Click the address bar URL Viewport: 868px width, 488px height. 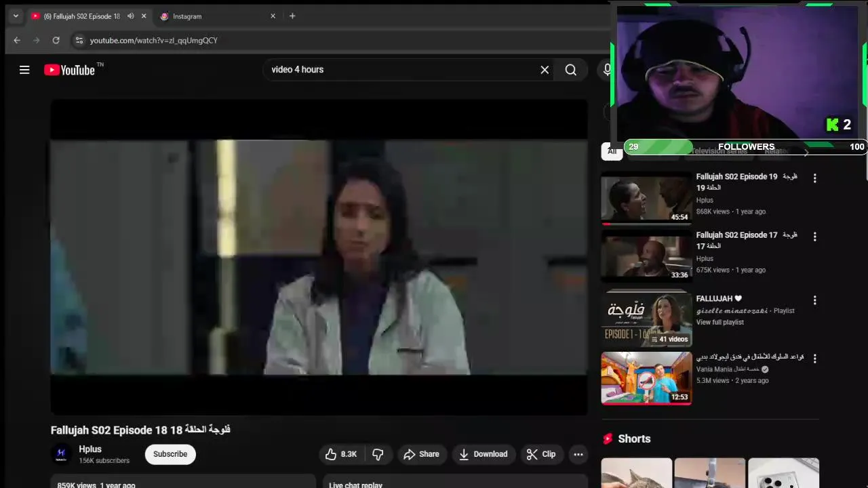[154, 41]
